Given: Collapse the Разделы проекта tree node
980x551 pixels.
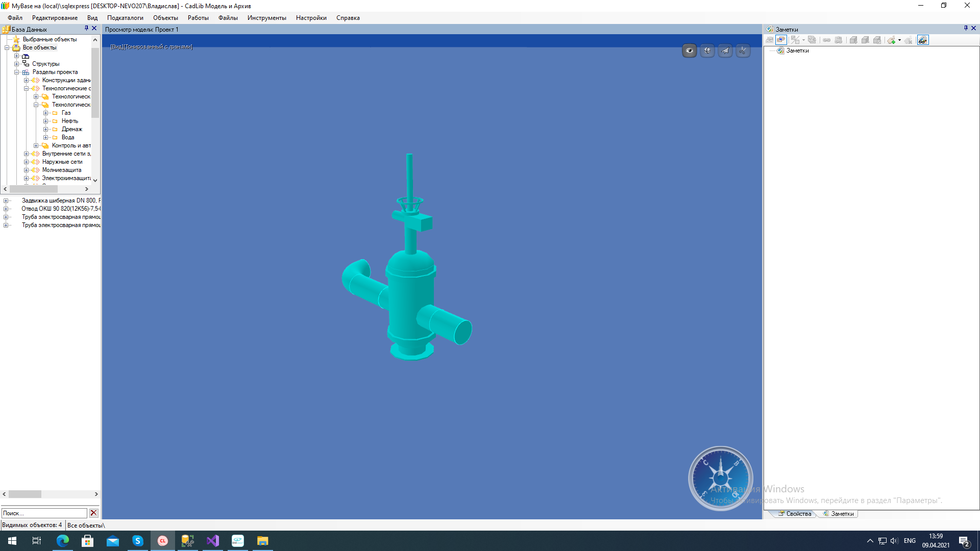Looking at the screenshot, I should (x=16, y=72).
